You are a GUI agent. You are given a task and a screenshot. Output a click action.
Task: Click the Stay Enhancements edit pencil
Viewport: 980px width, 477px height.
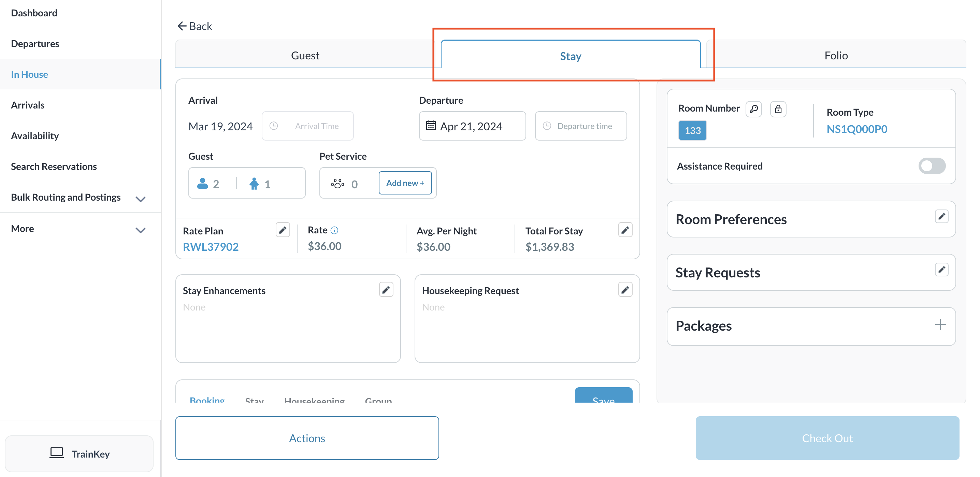pos(386,290)
